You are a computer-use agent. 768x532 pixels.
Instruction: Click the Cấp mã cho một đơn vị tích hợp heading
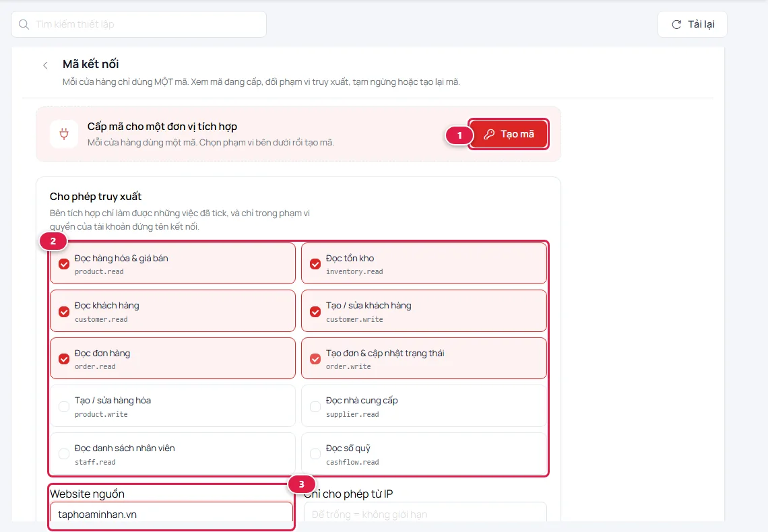(162, 127)
